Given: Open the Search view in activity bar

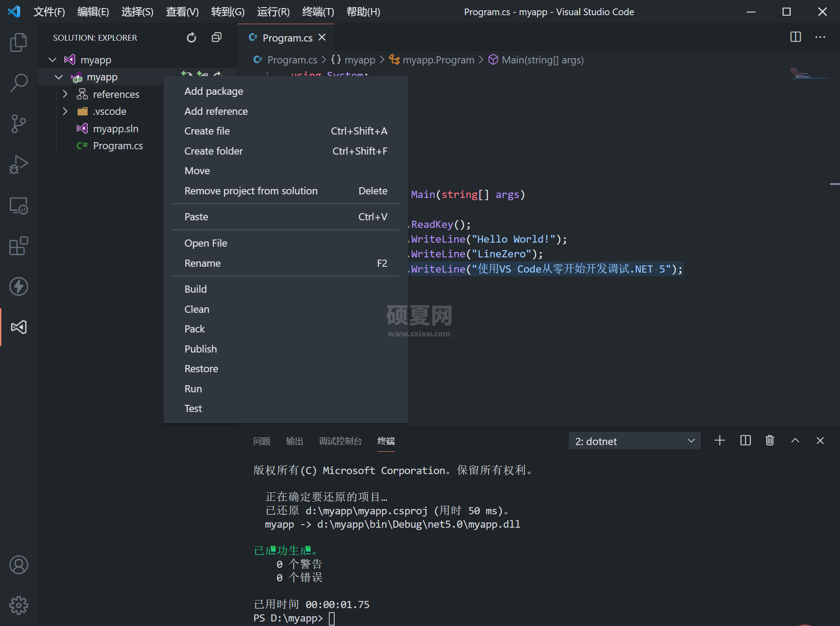Looking at the screenshot, I should click(x=18, y=83).
